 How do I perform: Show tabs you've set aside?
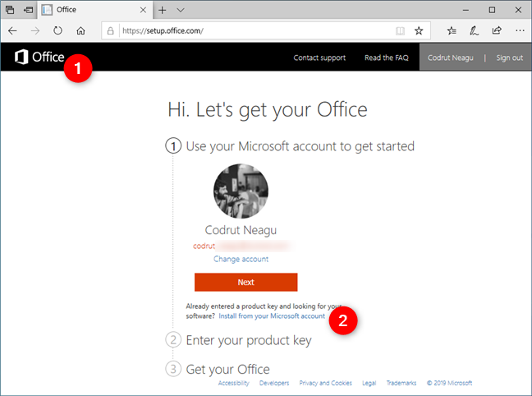tap(9, 10)
